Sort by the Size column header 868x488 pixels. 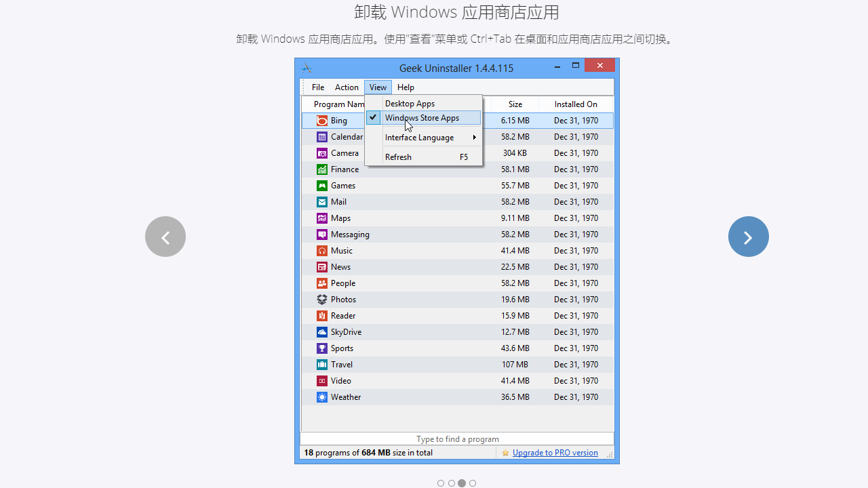coord(515,104)
